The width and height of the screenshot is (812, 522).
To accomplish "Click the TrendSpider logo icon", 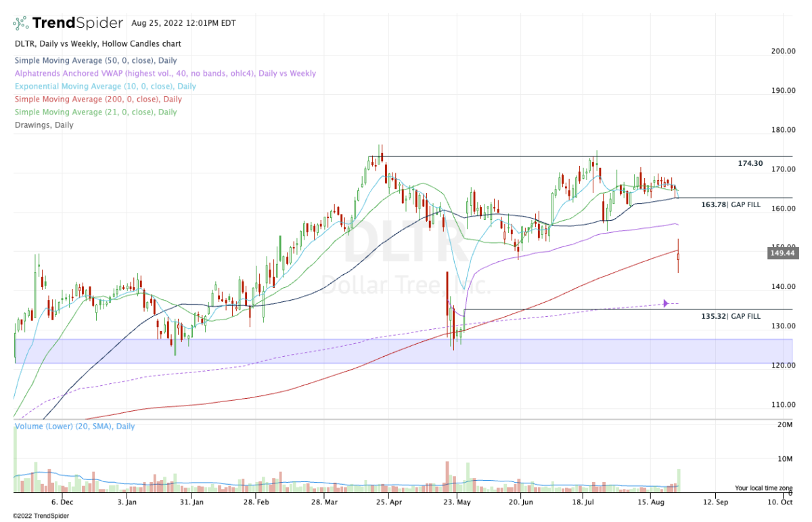I will (x=22, y=23).
